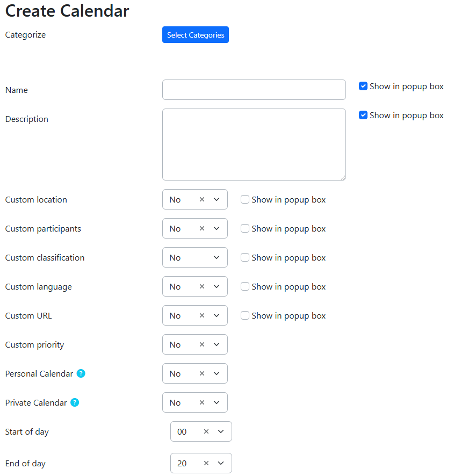Uncheck Show in popup box for Name
This screenshot has height=476, width=454.
[x=363, y=86]
